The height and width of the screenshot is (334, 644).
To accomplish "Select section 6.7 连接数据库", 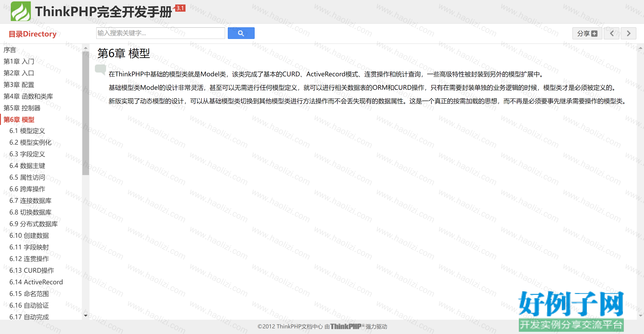I will [30, 200].
